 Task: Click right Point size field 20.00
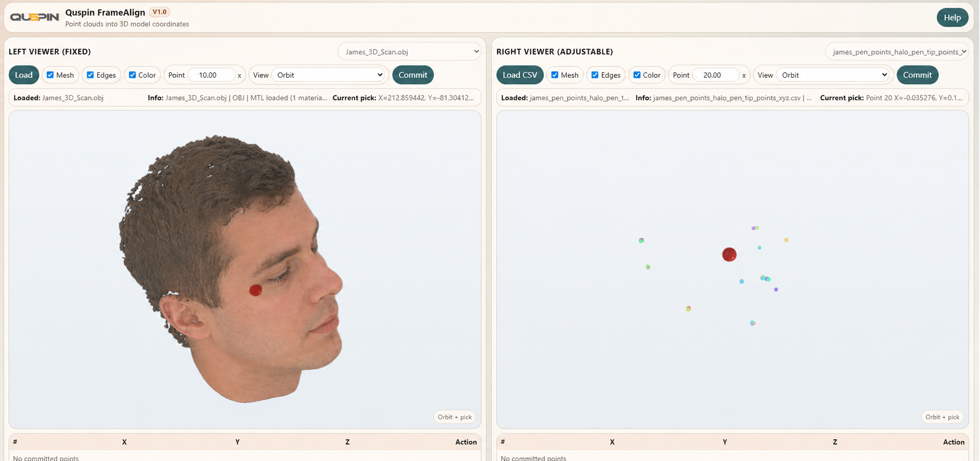coord(716,75)
